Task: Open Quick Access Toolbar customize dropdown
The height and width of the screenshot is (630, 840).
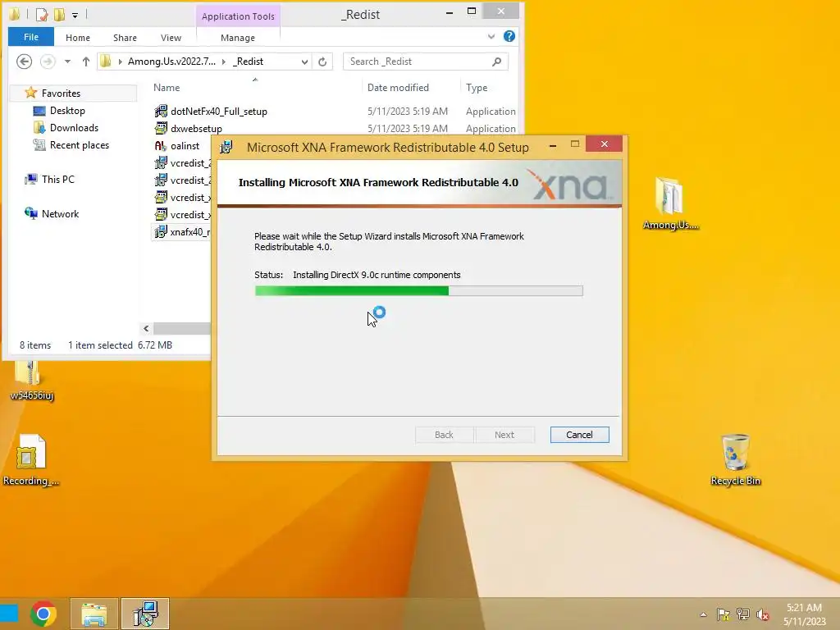Action: [x=75, y=16]
